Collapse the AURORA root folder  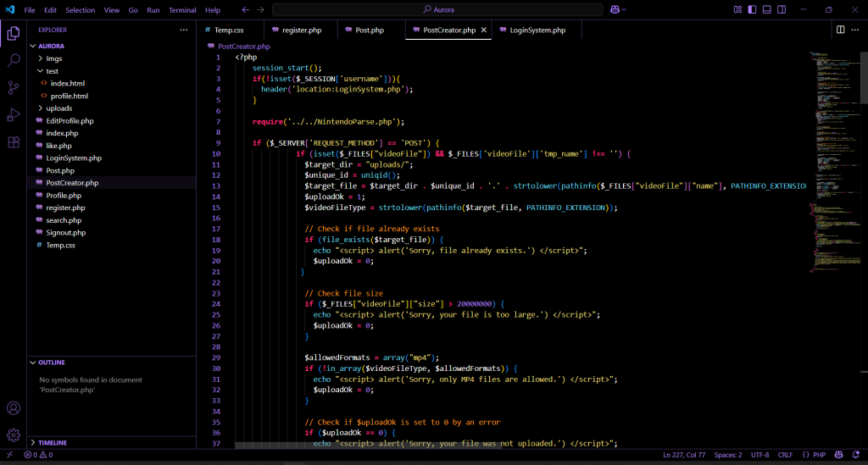[33, 46]
